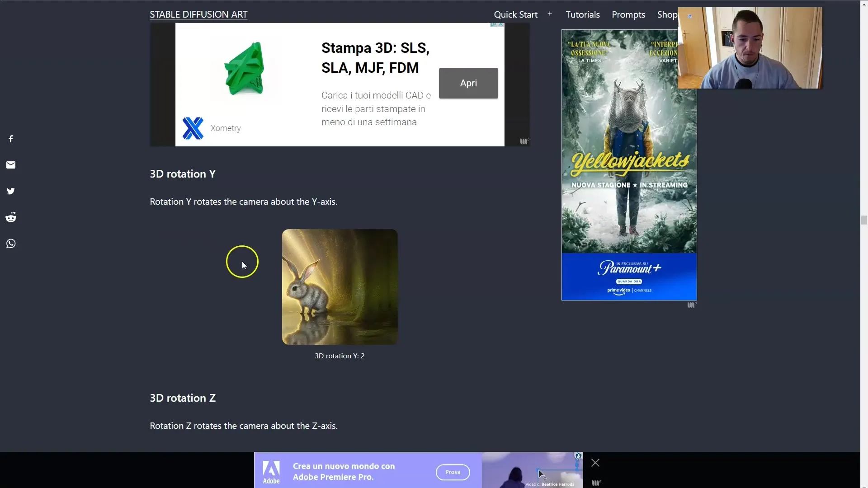This screenshot has height=488, width=868.
Task: Click the Reddit share icon
Action: point(11,217)
